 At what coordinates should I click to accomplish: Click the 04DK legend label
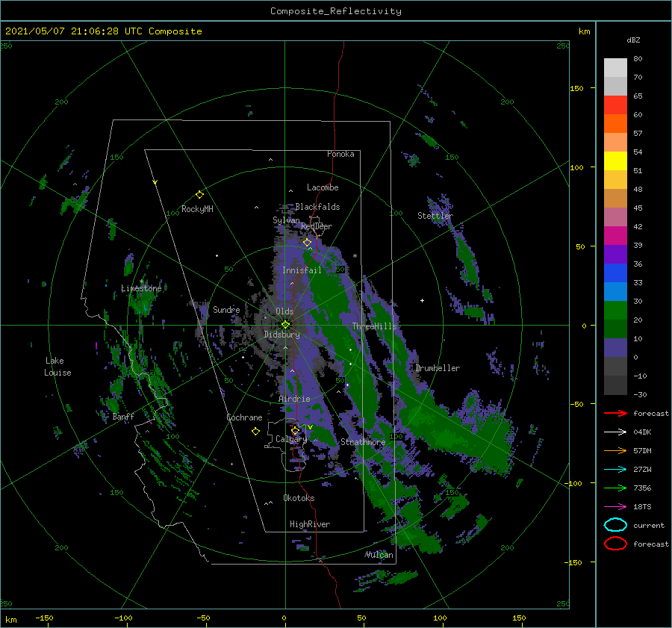point(642,432)
